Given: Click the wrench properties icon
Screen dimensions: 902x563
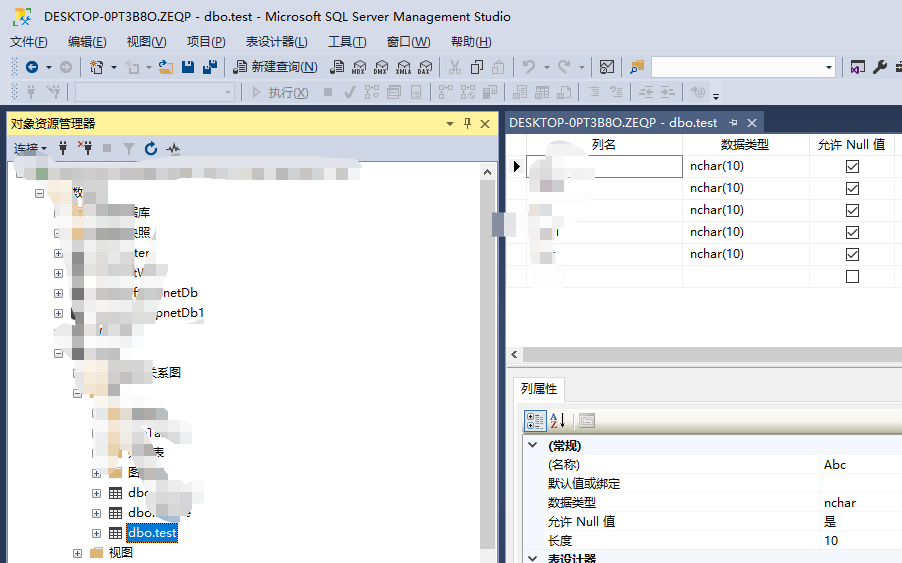Looking at the screenshot, I should point(880,67).
